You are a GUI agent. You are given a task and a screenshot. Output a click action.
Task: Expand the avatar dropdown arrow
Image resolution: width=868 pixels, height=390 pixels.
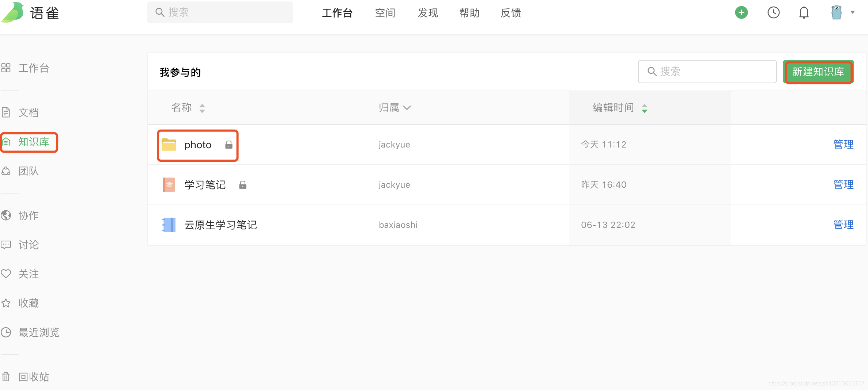coord(853,12)
